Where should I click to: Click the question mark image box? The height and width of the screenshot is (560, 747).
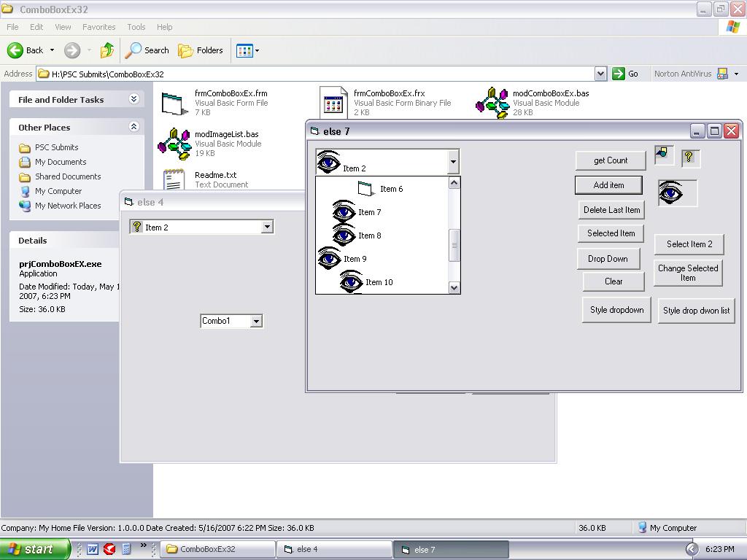click(x=690, y=157)
